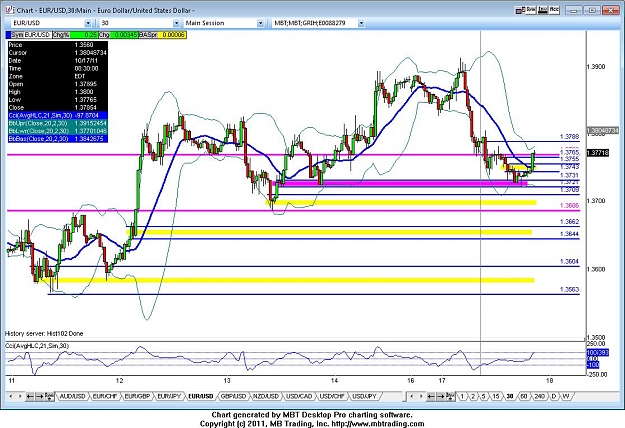
Task: Click back arrow beside timeframe tabs
Action: coord(431,396)
